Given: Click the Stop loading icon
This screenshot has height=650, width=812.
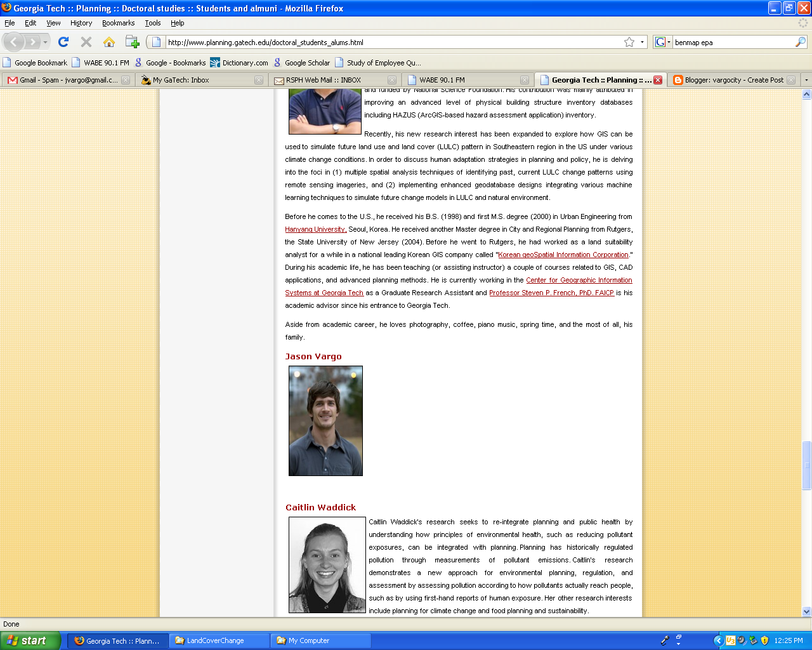Looking at the screenshot, I should pos(86,42).
